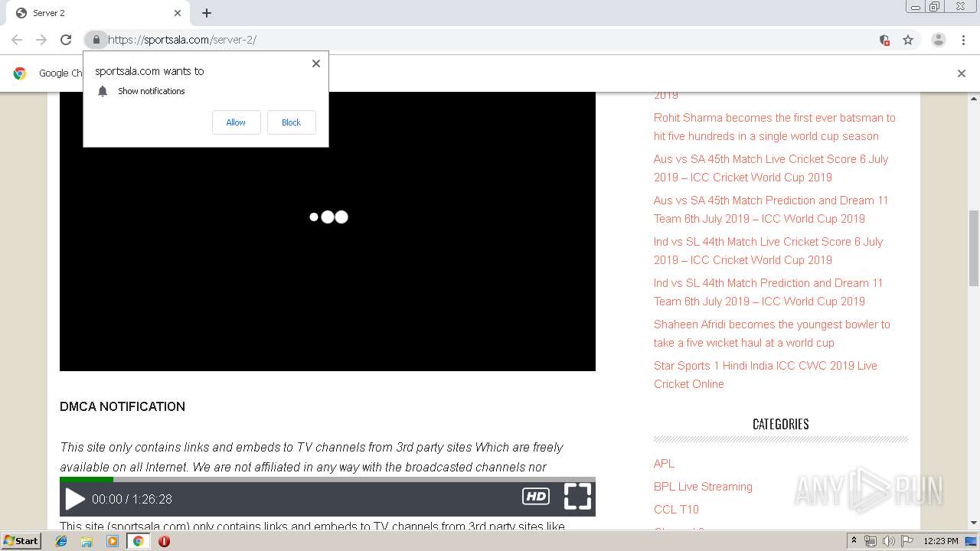Click the page vertical scrollbar thumb
This screenshot has height=551, width=980.
[974, 247]
